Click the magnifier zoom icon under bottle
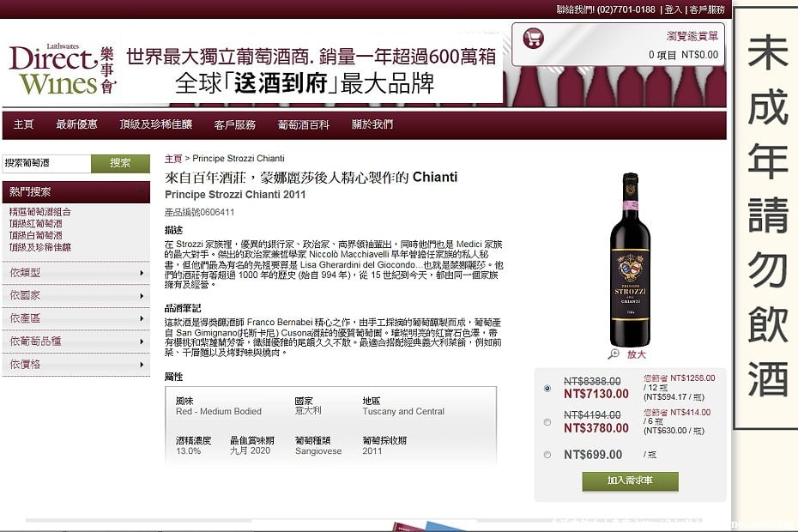 click(614, 354)
